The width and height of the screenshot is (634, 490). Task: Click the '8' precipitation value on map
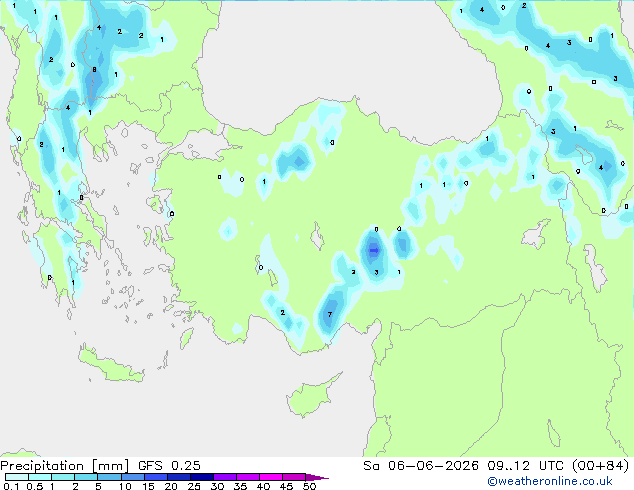[x=94, y=70]
